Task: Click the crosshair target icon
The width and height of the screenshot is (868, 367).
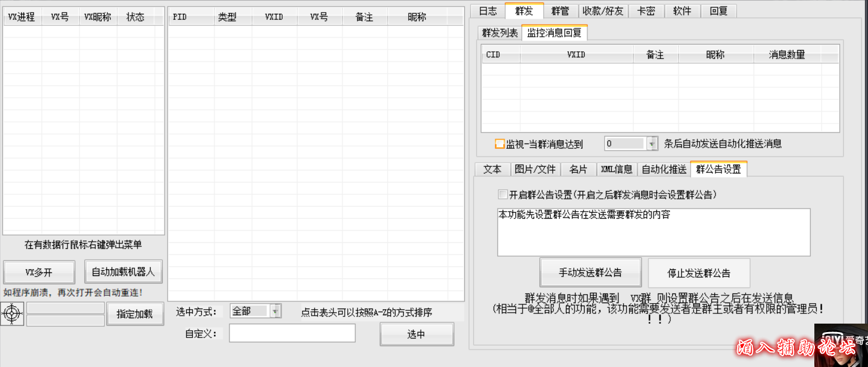Action: point(11,314)
